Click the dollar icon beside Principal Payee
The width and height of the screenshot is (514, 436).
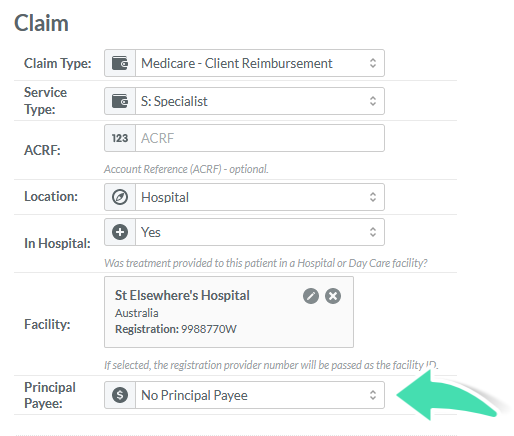(120, 395)
